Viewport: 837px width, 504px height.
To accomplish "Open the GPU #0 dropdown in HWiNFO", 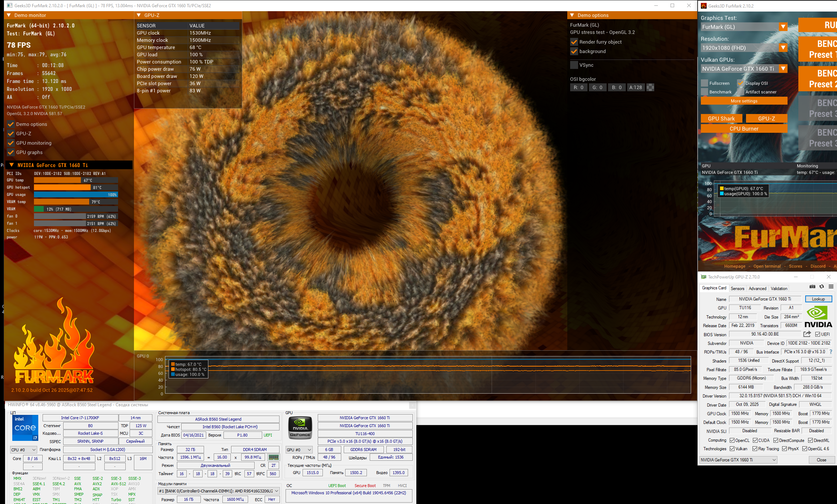I will click(299, 450).
